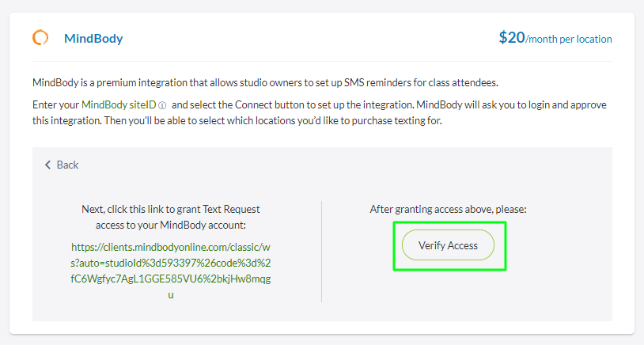Click the $20 price amount
The height and width of the screenshot is (345, 644).
click(512, 37)
